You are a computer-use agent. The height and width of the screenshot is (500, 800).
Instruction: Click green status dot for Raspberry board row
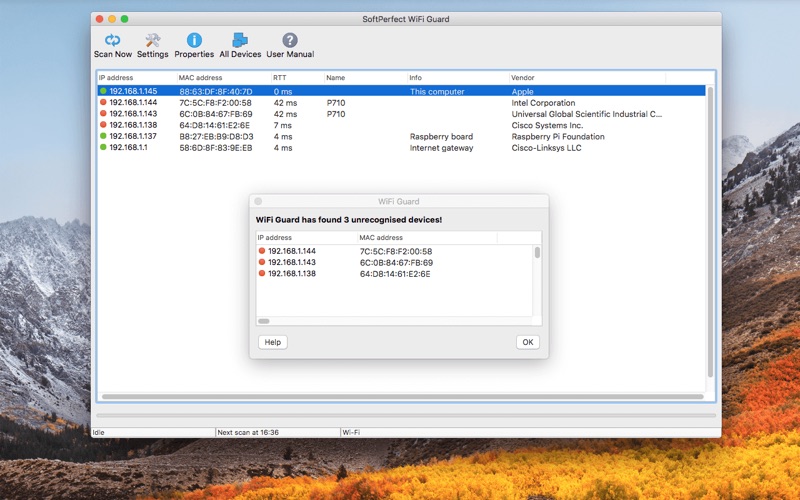103,137
